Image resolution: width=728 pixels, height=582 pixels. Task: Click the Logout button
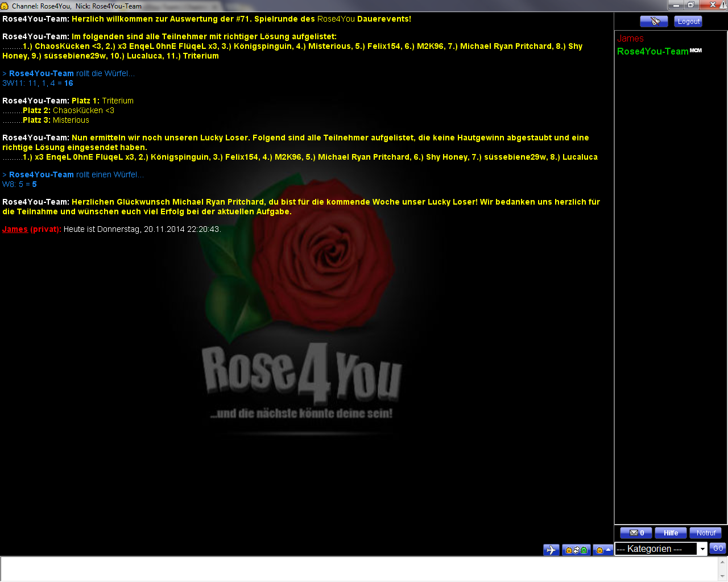point(688,22)
